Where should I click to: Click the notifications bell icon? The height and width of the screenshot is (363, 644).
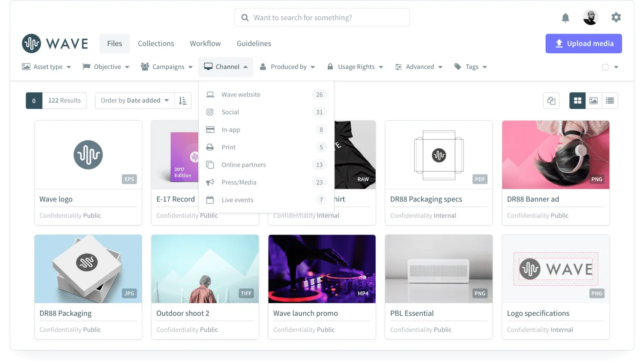point(565,18)
